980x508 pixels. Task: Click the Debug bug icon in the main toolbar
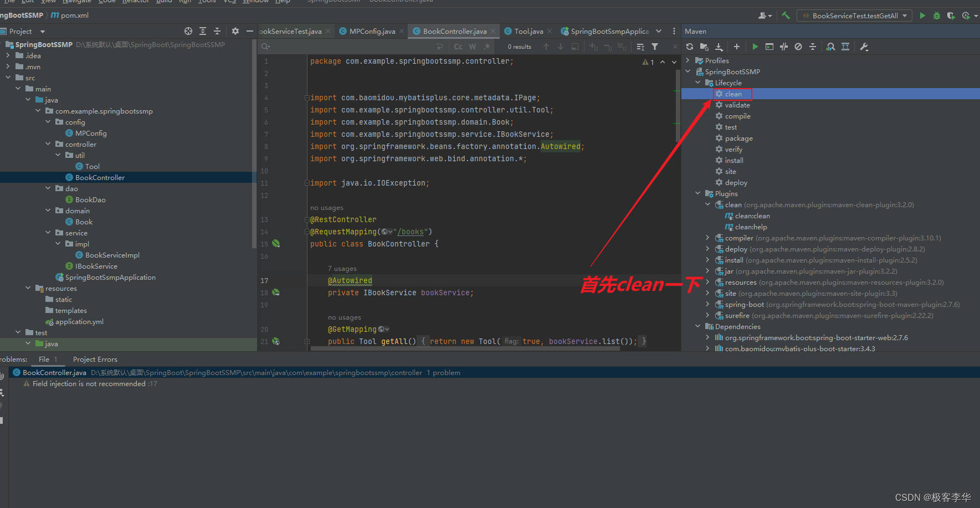tap(937, 16)
